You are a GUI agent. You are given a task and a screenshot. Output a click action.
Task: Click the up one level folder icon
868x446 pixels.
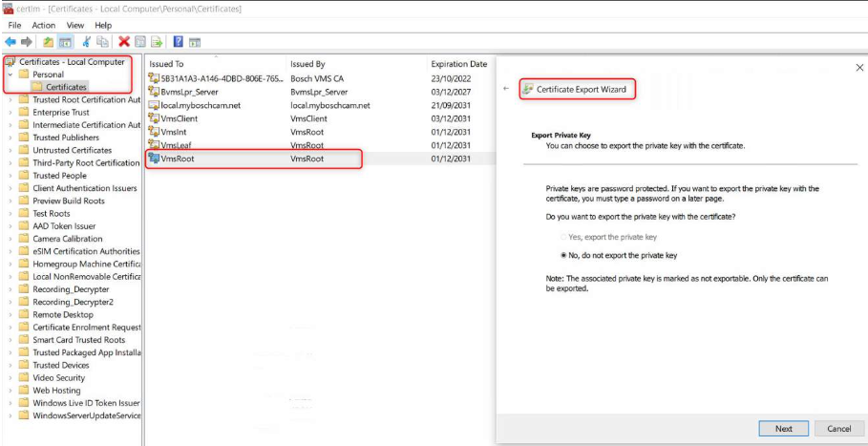pyautogui.click(x=48, y=42)
